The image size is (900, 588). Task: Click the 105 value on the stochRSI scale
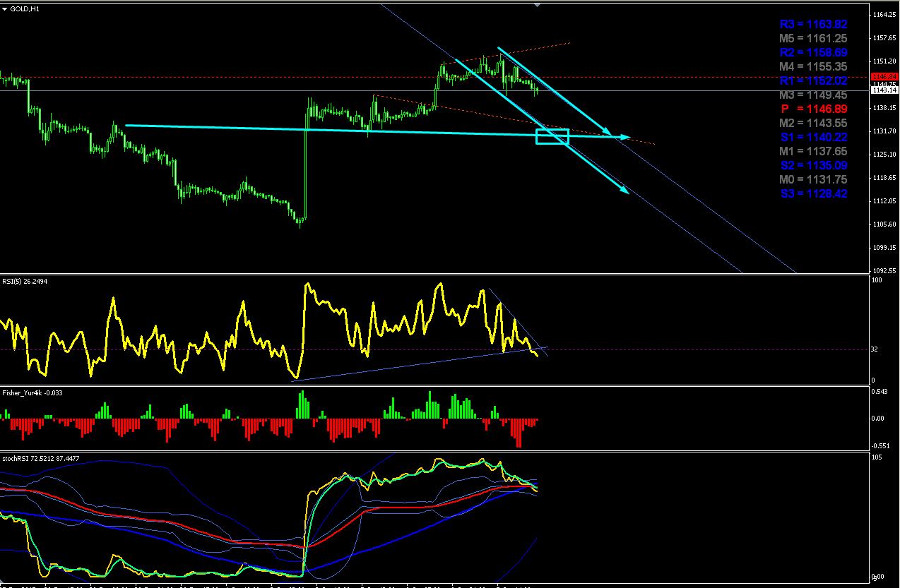click(x=878, y=458)
